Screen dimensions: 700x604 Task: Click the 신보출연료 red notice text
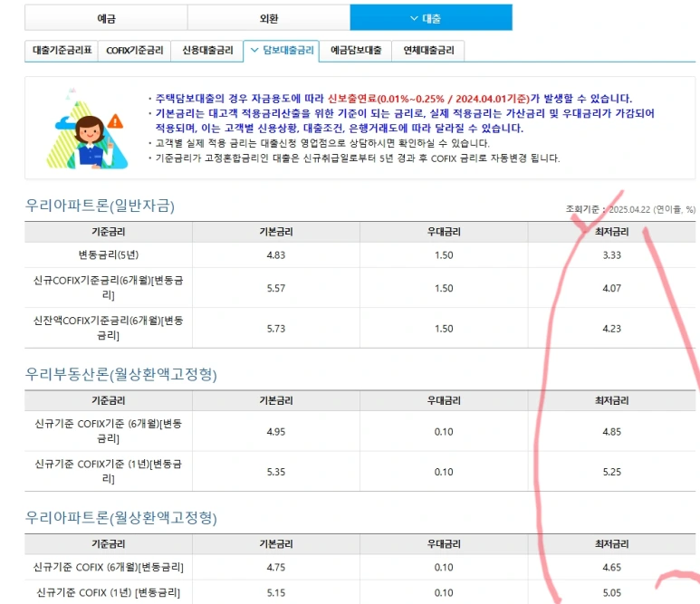tap(428, 99)
